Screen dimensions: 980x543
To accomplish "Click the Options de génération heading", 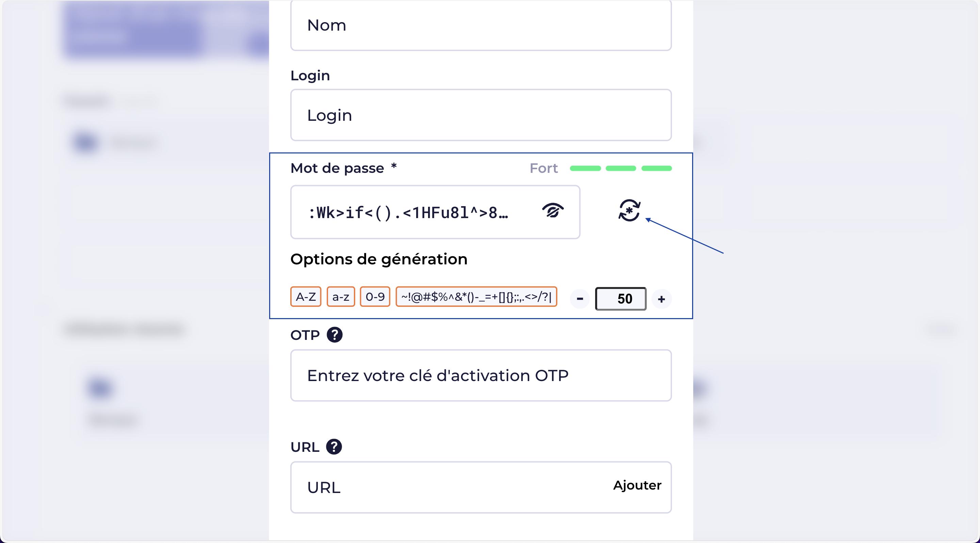I will click(378, 259).
